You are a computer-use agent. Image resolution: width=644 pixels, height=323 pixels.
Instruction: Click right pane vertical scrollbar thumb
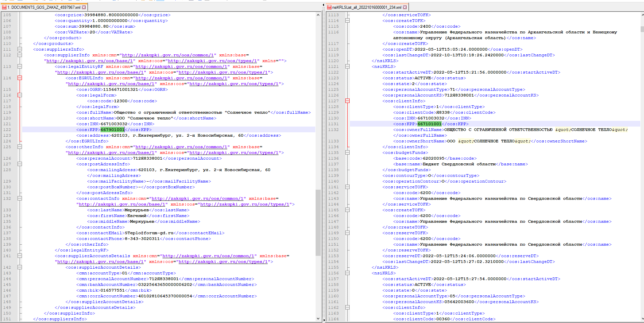click(x=642, y=29)
